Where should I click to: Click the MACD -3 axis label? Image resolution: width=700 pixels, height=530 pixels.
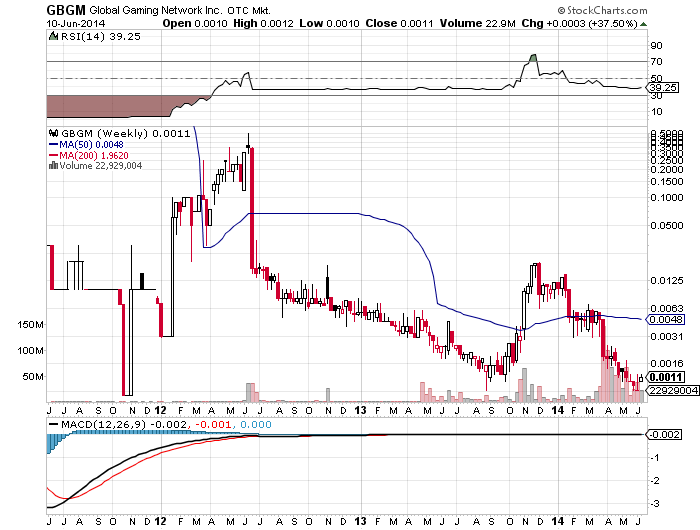657,504
